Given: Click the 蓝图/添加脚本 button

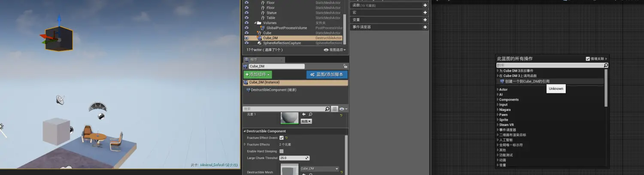Looking at the screenshot, I should 327,74.
